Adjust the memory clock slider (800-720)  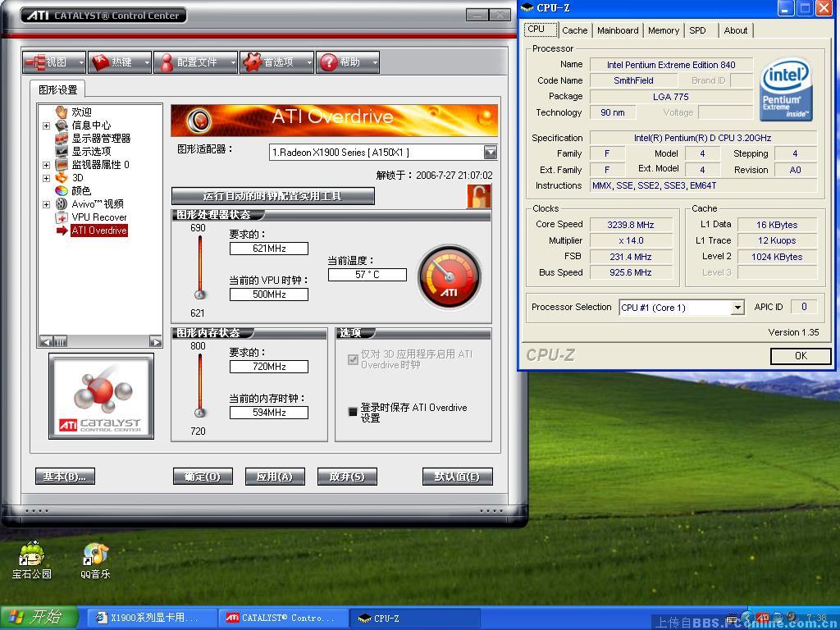[x=200, y=413]
